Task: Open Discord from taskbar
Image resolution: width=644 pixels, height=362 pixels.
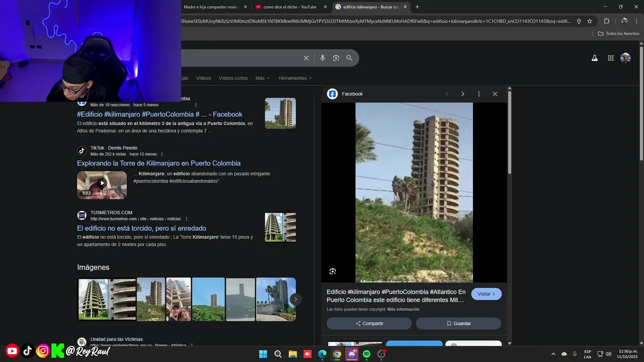Action: coord(352,354)
